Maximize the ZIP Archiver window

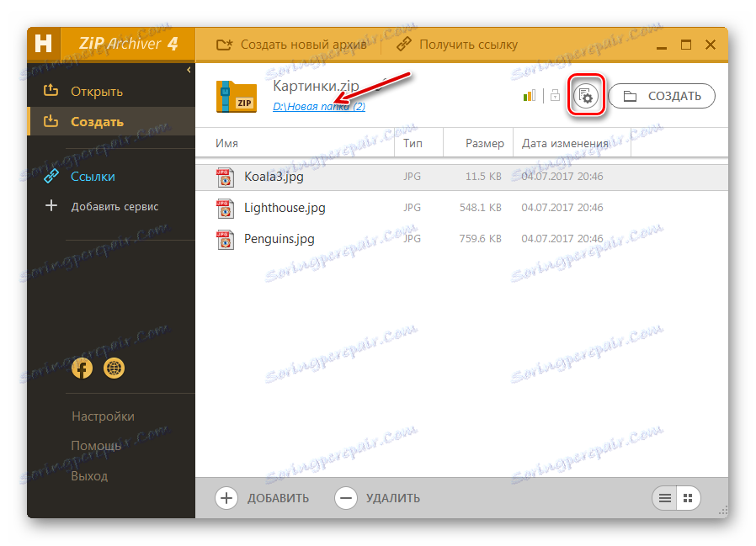click(686, 45)
